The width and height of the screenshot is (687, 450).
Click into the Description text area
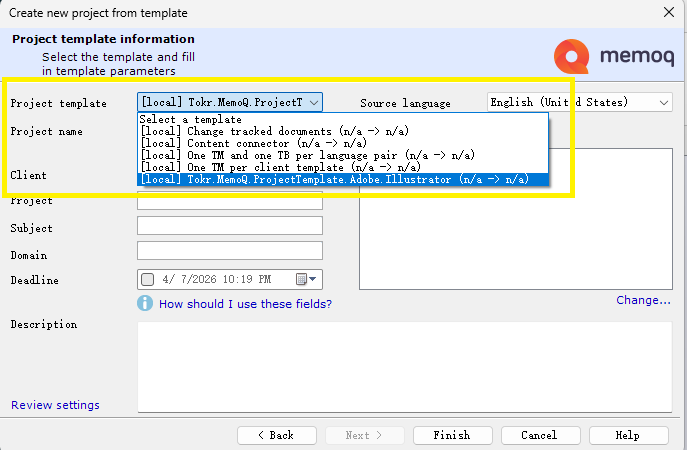(405, 367)
